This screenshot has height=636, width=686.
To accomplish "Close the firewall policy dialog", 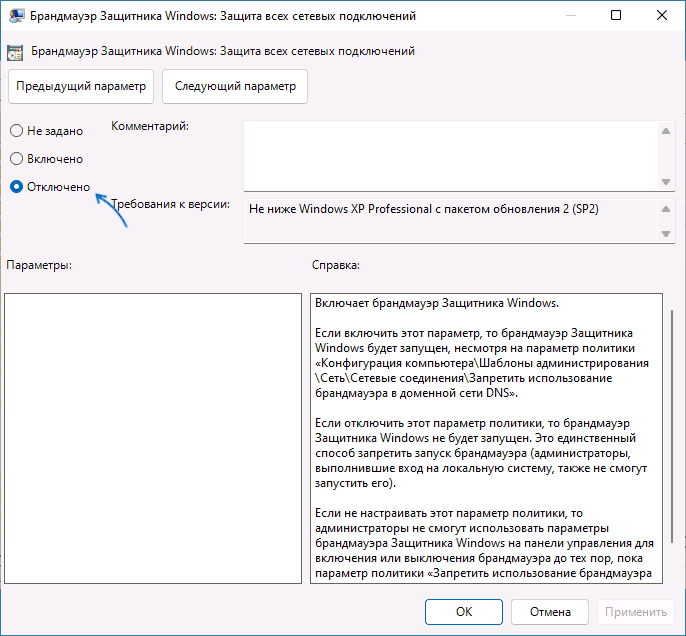I will point(662,16).
